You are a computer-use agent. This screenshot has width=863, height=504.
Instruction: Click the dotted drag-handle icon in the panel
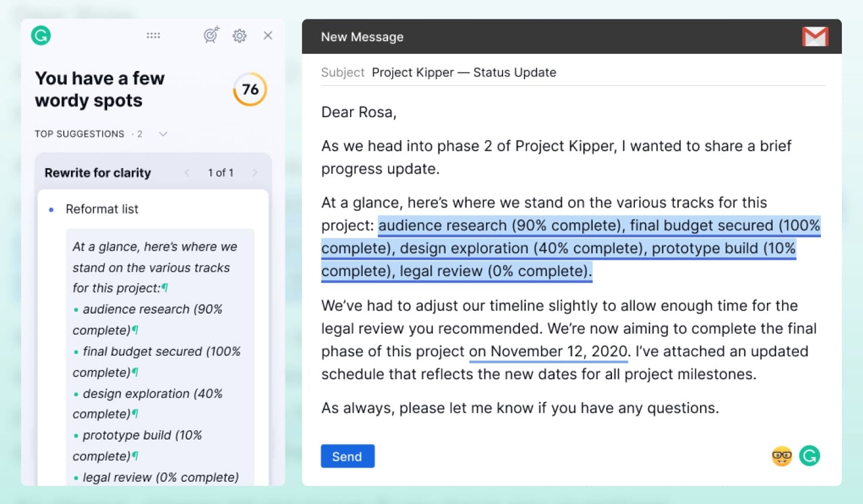153,35
